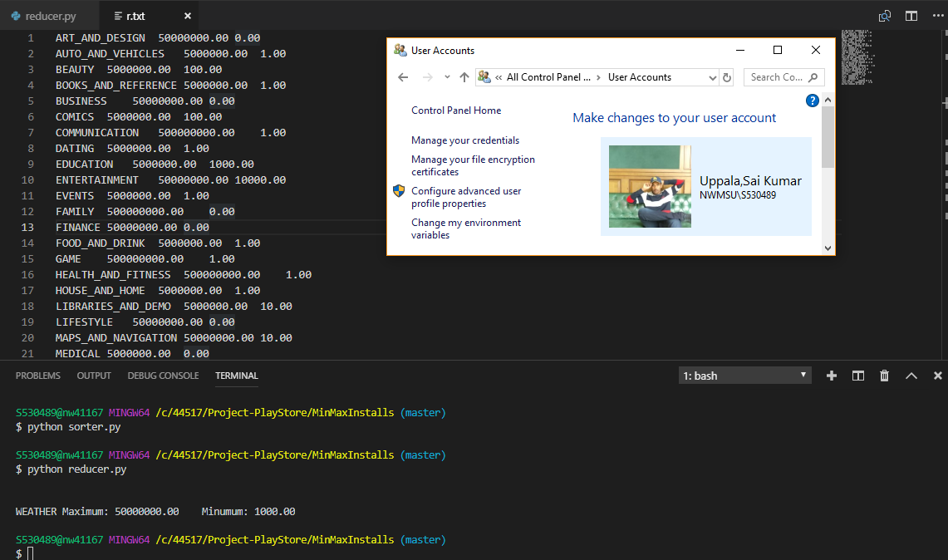This screenshot has width=948, height=560.
Task: Open the OUTPUT panel tab
Action: pyautogui.click(x=94, y=376)
